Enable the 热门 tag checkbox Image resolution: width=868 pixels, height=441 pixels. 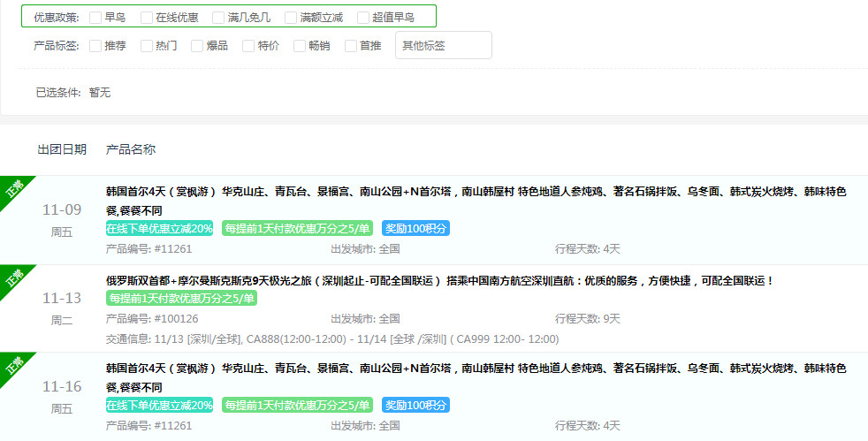[x=147, y=46]
